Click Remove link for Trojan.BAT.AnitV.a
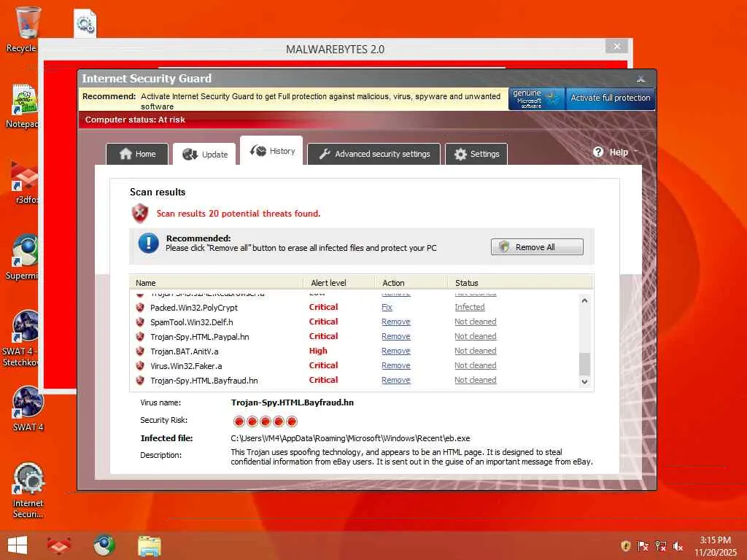This screenshot has height=560, width=747. [x=396, y=351]
